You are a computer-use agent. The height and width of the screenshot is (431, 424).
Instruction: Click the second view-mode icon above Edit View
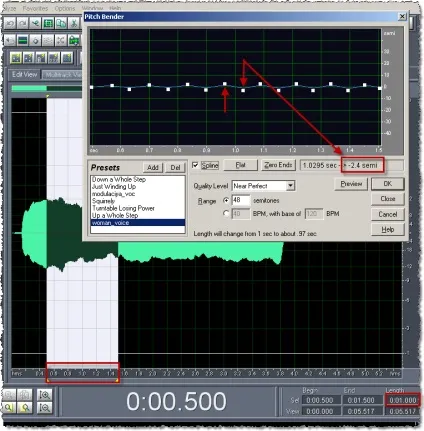pos(29,58)
